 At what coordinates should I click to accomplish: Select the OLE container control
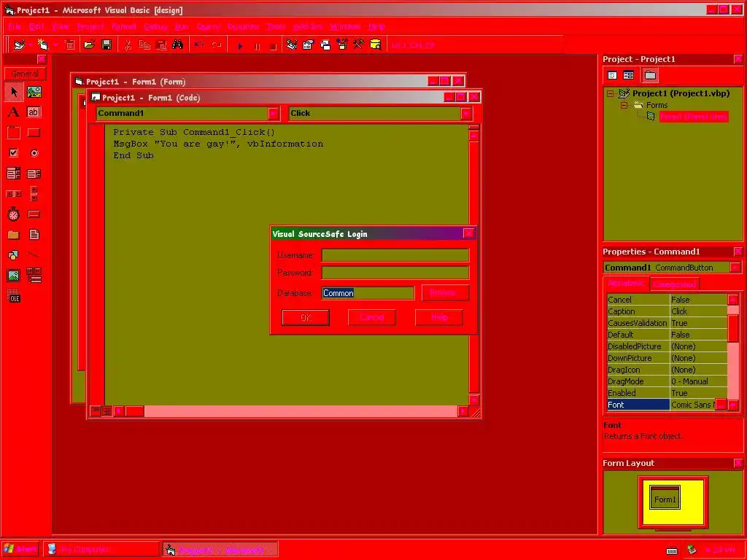14,297
